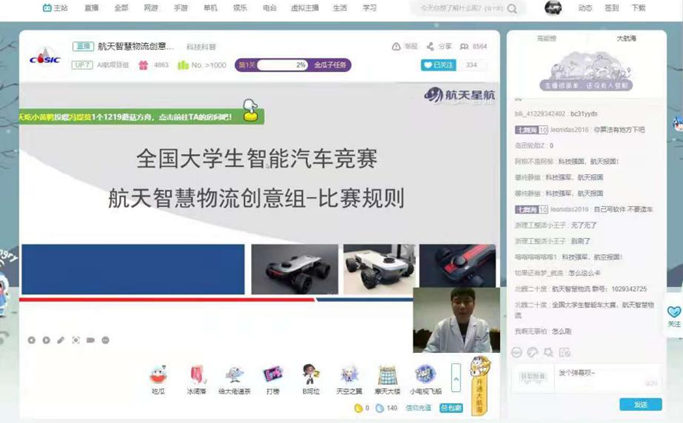Image resolution: width=683 pixels, height=423 pixels.
Task: Click the gold coin balance icon
Action: (x=358, y=408)
